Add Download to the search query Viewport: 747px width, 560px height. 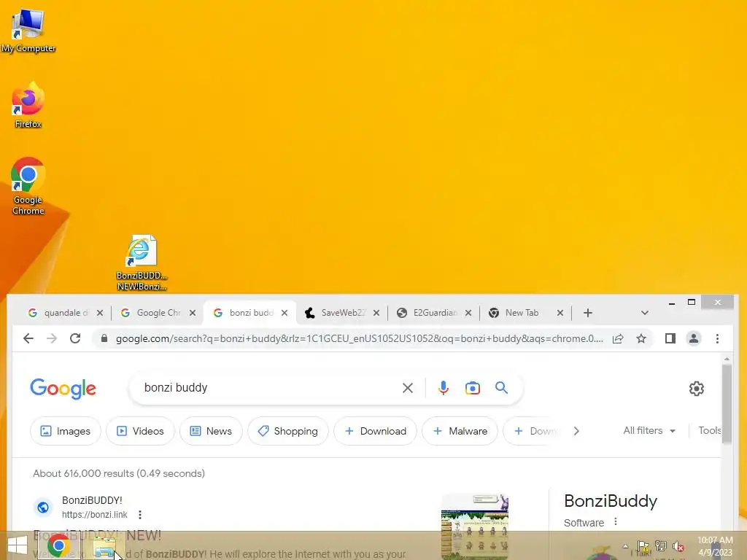(x=376, y=431)
